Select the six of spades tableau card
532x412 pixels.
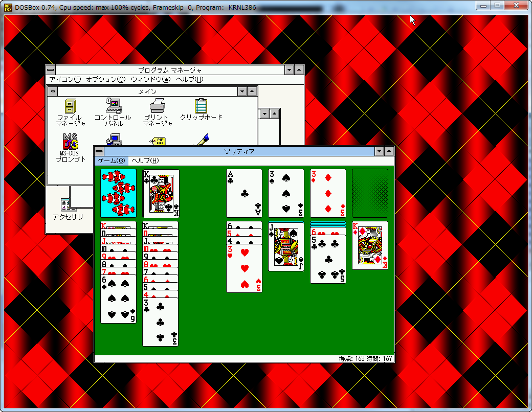point(118,299)
